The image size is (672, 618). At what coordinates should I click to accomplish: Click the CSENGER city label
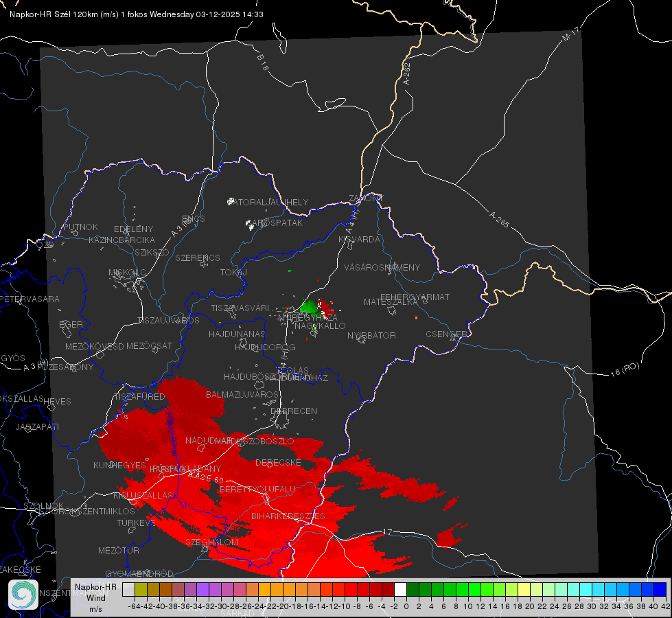(446, 334)
